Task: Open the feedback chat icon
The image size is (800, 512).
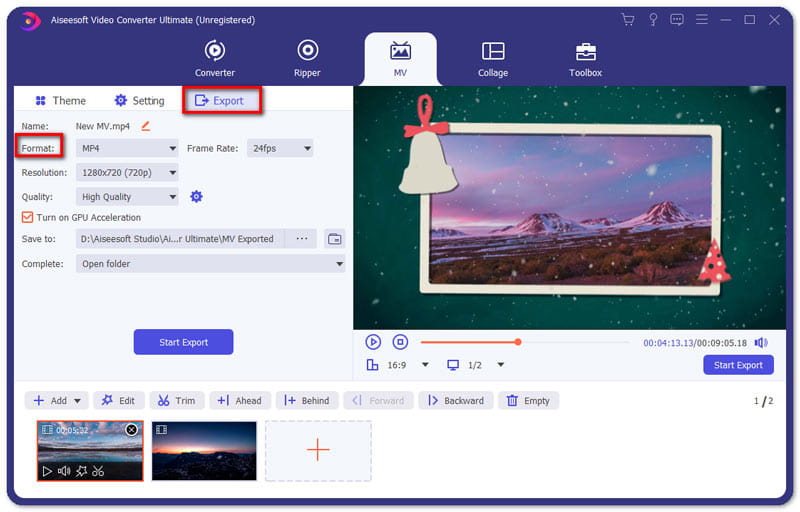Action: (677, 20)
